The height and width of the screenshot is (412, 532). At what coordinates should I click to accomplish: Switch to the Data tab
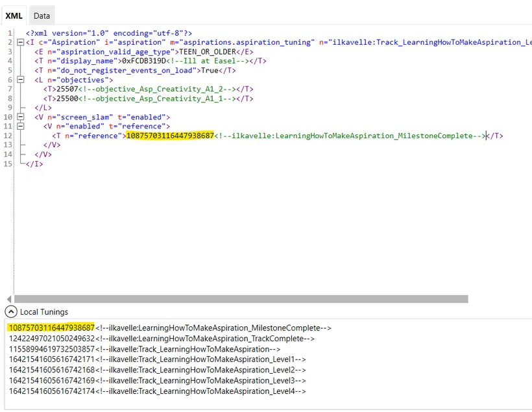[42, 15]
